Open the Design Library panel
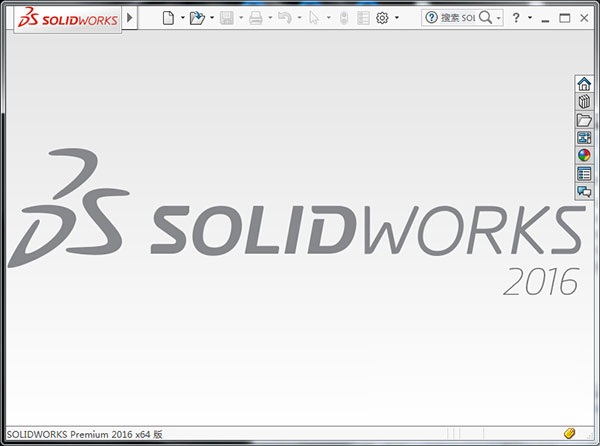600x446 pixels. click(x=584, y=102)
